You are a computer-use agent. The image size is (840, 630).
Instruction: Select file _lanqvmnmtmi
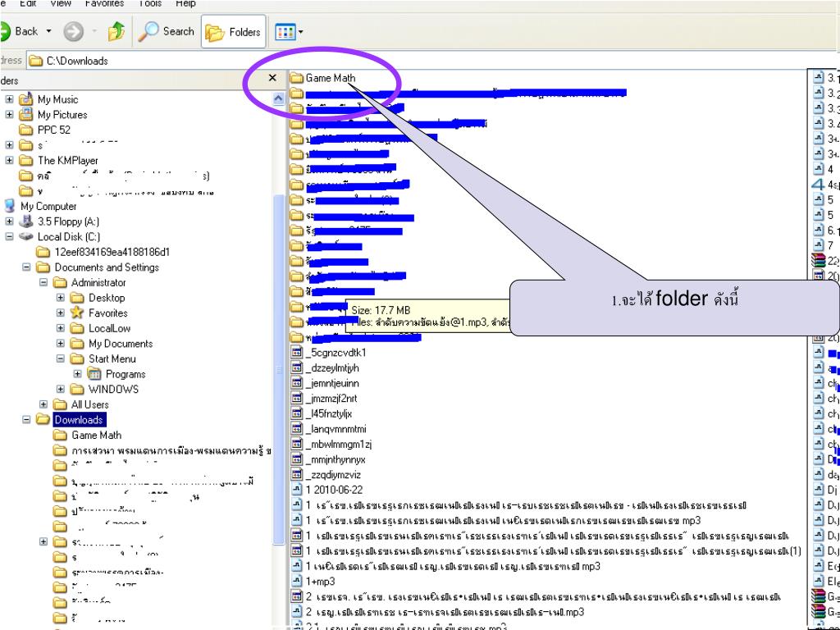336,429
